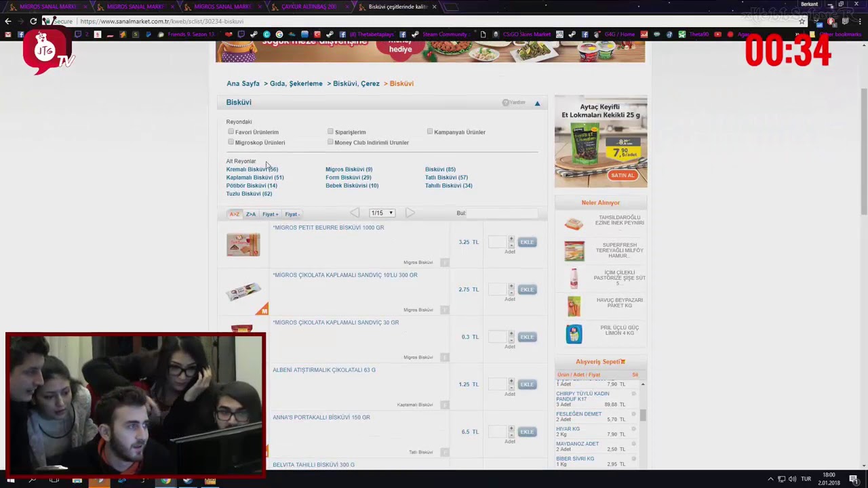Open Pril Üçlü Güç Limon thumbnail

pos(574,333)
